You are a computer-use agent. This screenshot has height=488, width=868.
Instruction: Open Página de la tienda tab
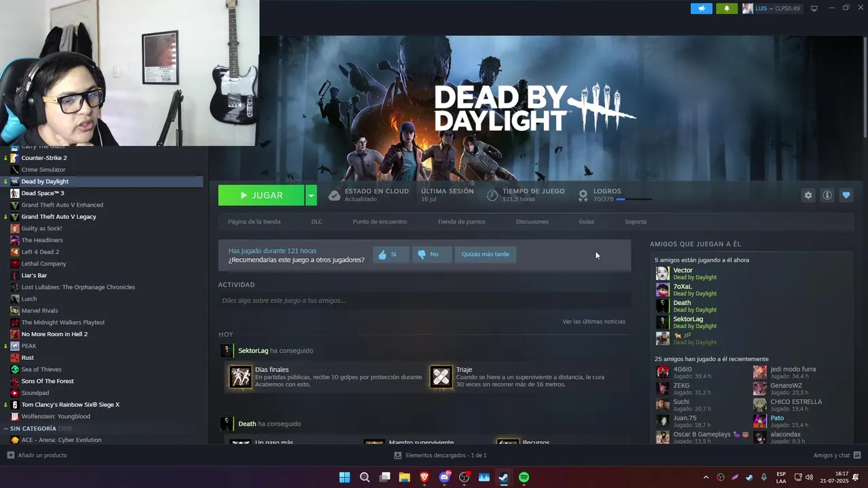[254, 222]
